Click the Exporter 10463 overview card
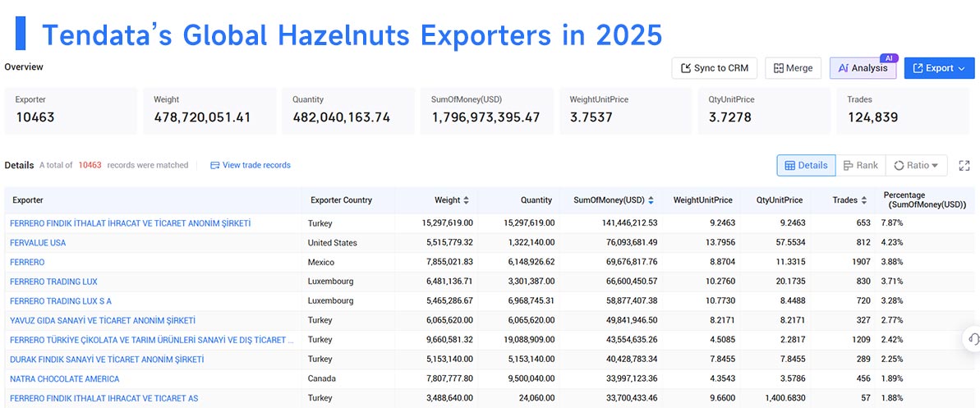This screenshot has width=980, height=408. pyautogui.click(x=71, y=111)
